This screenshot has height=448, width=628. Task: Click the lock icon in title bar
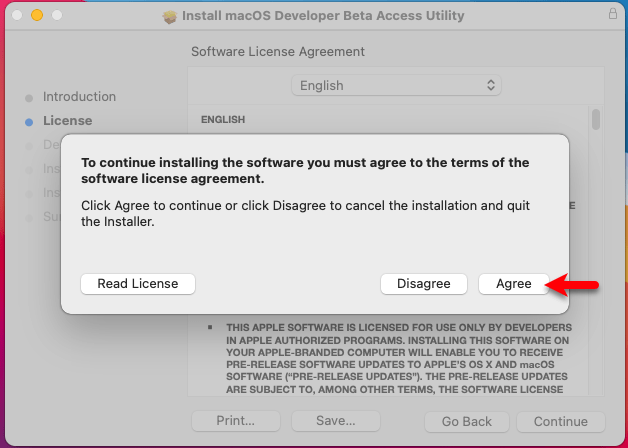click(613, 13)
